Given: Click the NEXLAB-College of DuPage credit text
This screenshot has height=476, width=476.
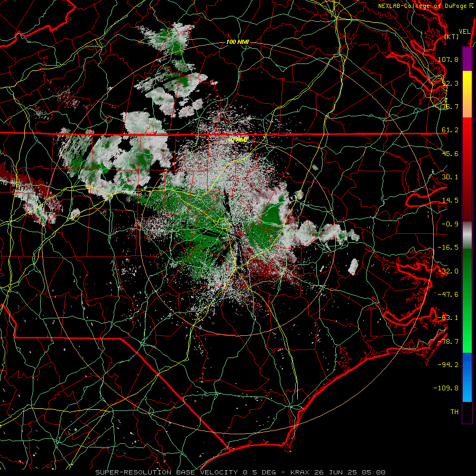Looking at the screenshot, I should [x=422, y=6].
